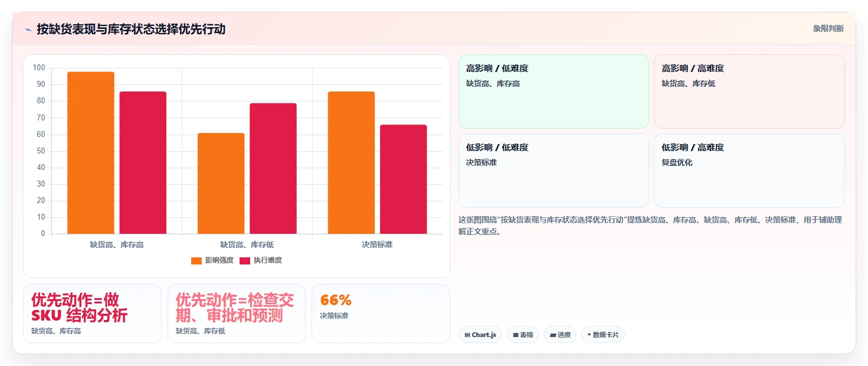This screenshot has width=868, height=366.
Task: Click the sparkle icon in 数据卡片 chip
Action: point(589,335)
